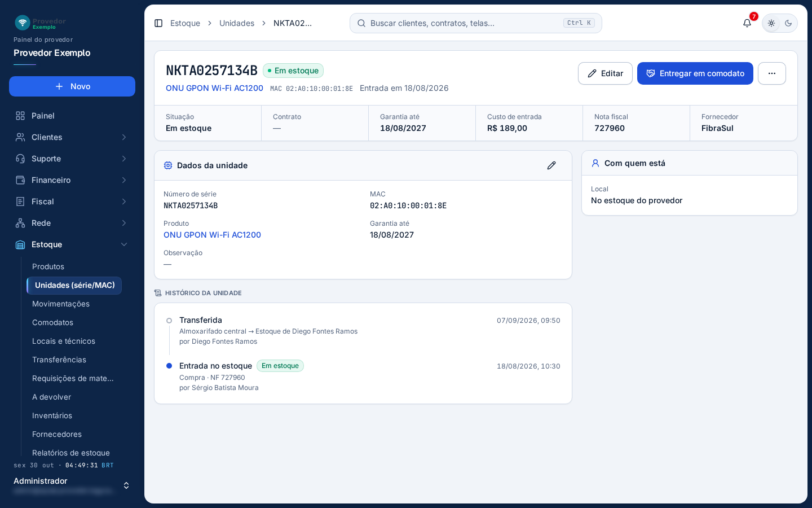Open Produtos in the Estoque menu
The width and height of the screenshot is (812, 508).
[48, 266]
